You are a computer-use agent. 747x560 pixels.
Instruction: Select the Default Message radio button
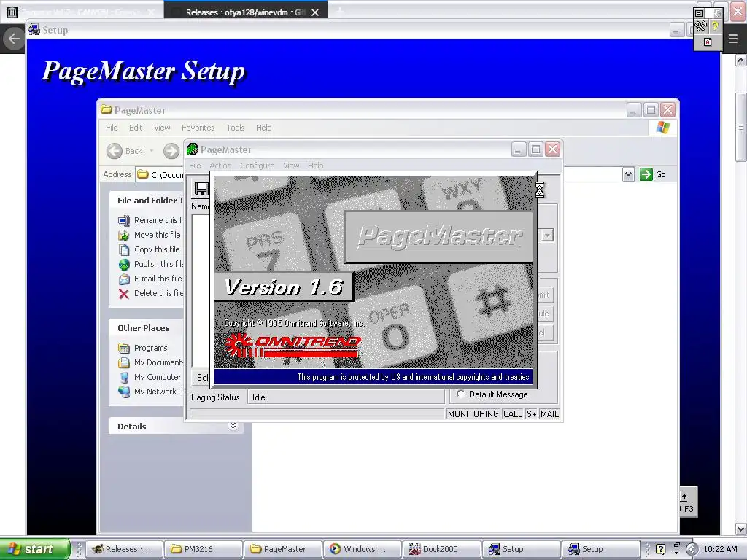461,394
